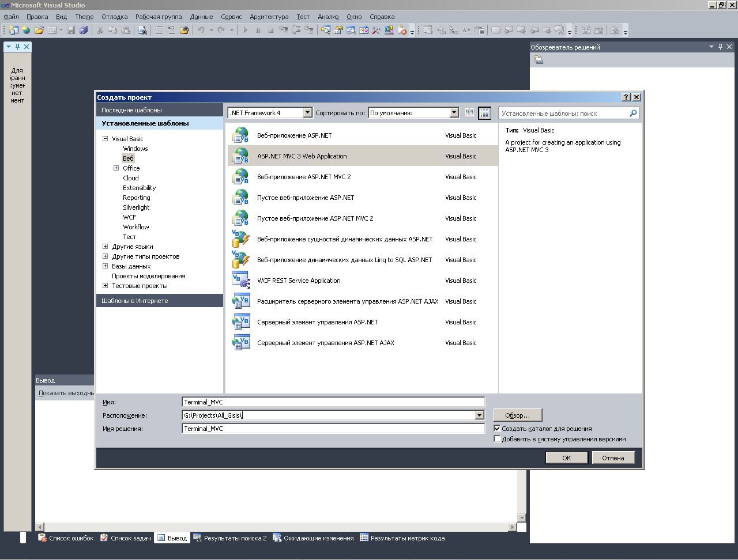Select Пустое веб-приложение ASP.NET MVC 2 template
This screenshot has width=738, height=560.
coord(363,218)
